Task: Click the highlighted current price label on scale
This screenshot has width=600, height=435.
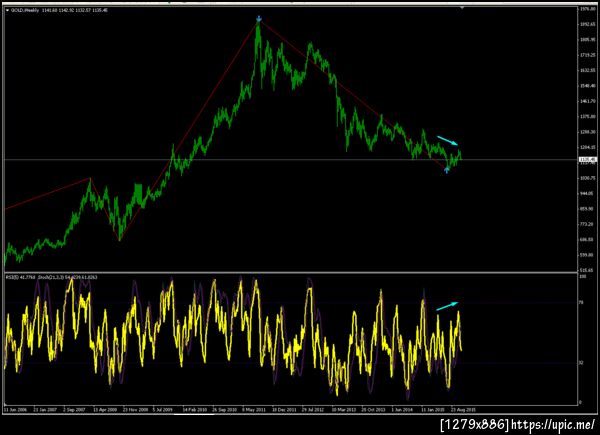Action: pyautogui.click(x=587, y=159)
